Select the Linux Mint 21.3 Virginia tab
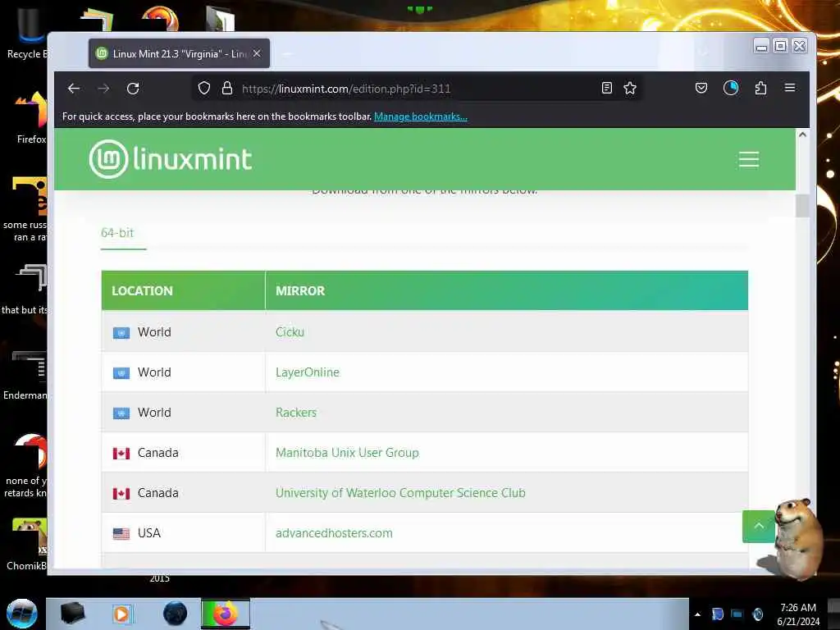 (x=179, y=53)
